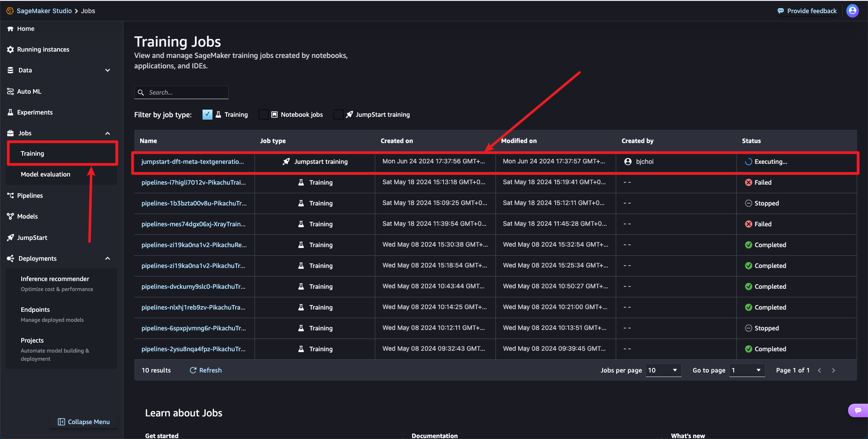Click the Models icon in sidebar

(10, 216)
